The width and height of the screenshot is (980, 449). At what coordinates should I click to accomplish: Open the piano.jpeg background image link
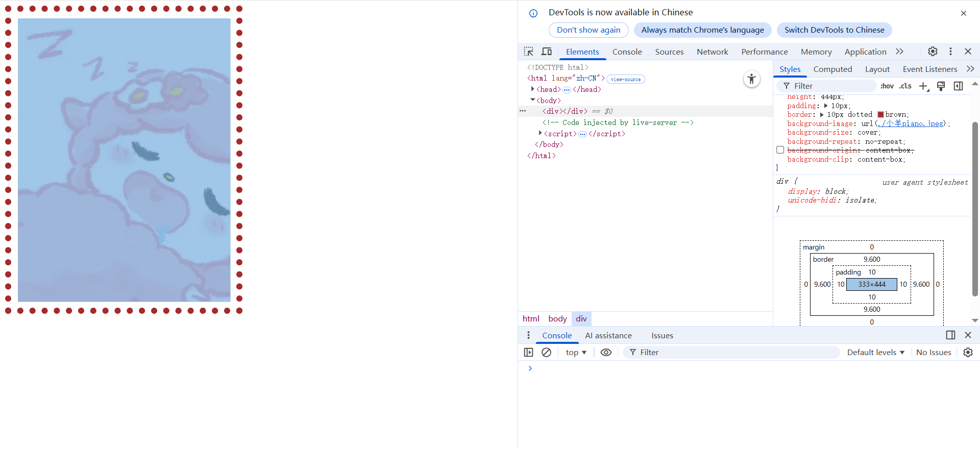[x=910, y=123]
